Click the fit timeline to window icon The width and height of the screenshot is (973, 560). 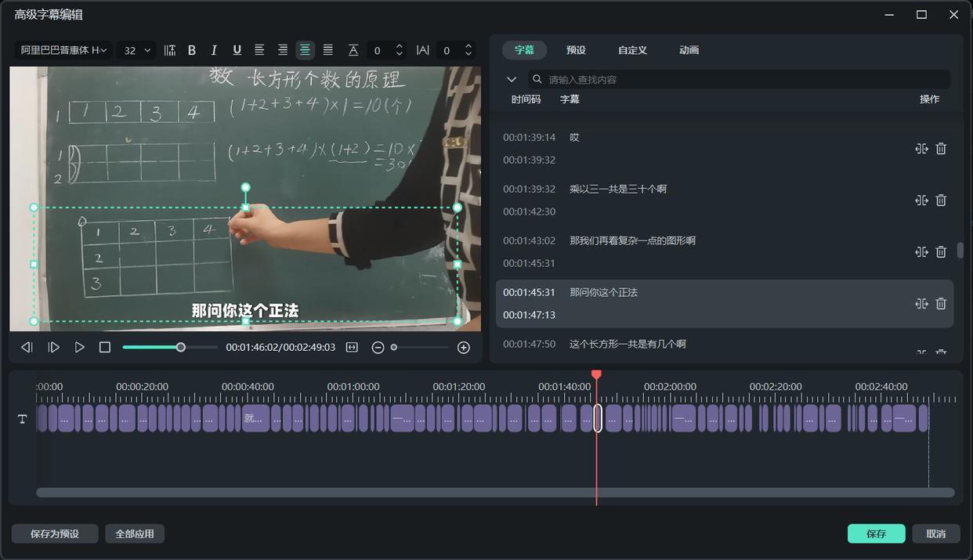(352, 347)
